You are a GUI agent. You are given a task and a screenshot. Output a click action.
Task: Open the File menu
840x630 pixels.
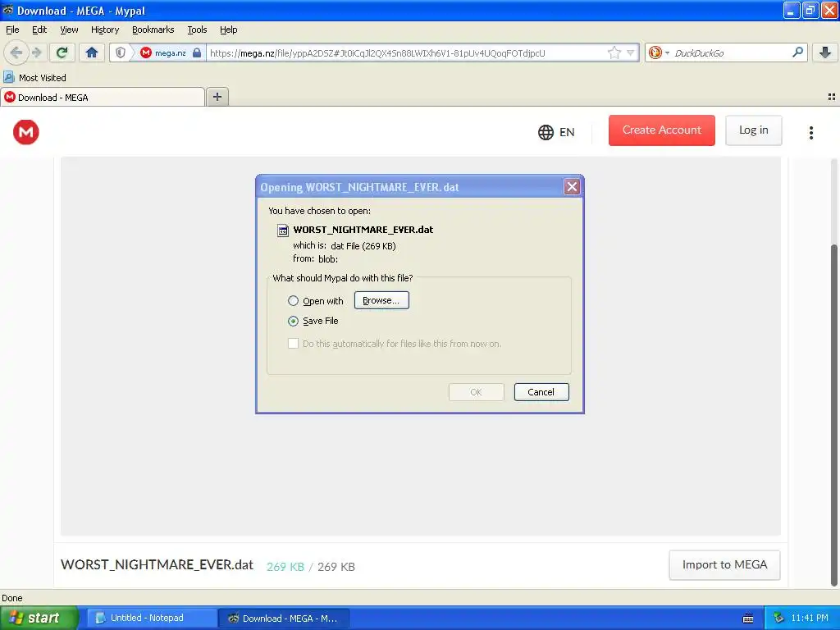point(12,30)
